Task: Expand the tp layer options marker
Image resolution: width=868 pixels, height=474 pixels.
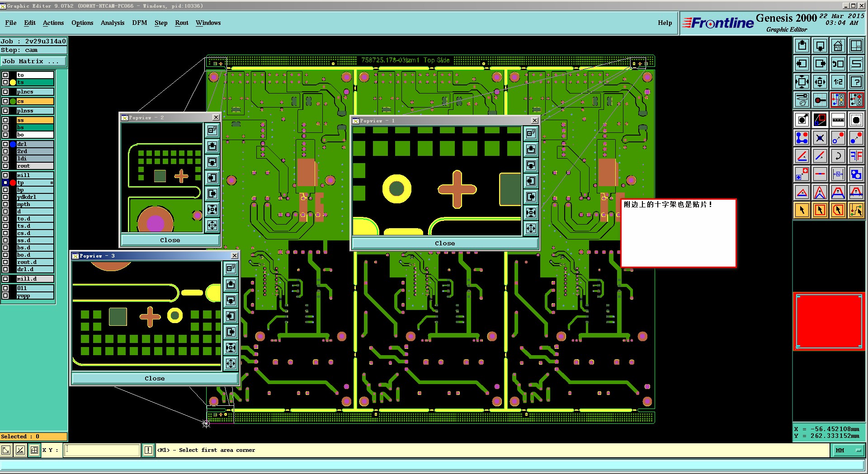Action: tap(52, 183)
